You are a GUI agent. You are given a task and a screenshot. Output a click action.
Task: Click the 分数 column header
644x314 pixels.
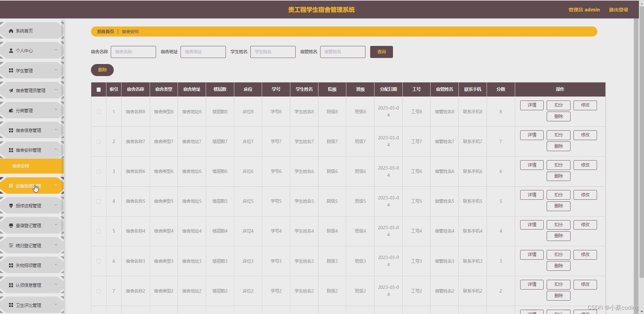501,89
